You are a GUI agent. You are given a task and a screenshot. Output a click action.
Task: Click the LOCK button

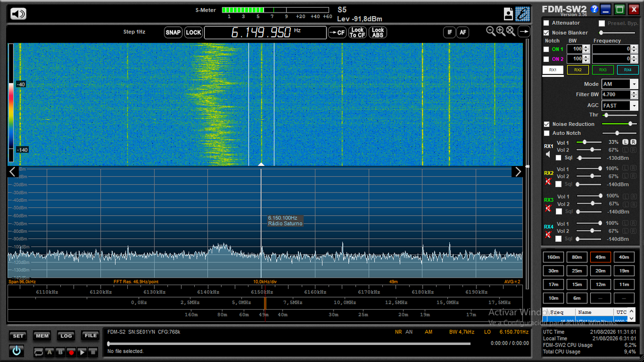(x=193, y=33)
